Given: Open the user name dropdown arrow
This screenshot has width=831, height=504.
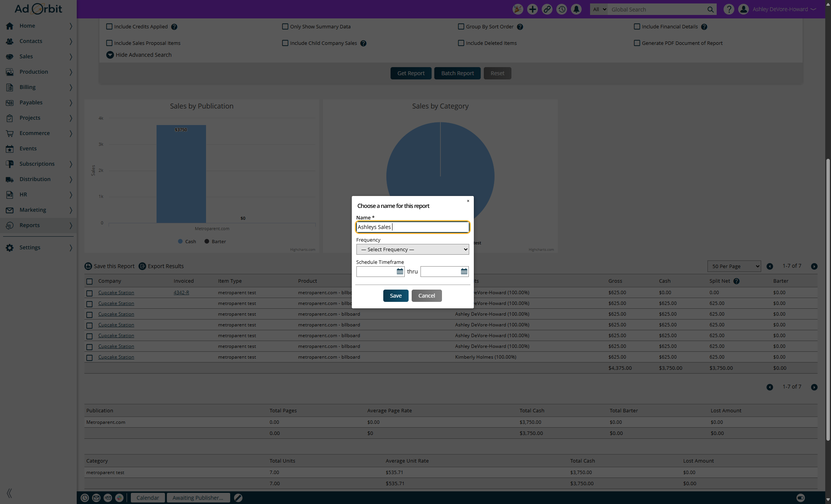Looking at the screenshot, I should point(813,10).
